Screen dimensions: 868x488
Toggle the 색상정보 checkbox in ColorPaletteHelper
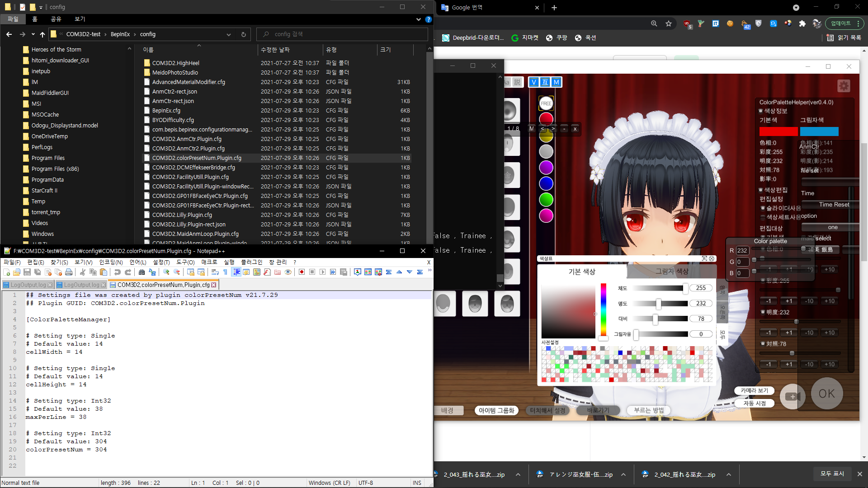pos(761,111)
